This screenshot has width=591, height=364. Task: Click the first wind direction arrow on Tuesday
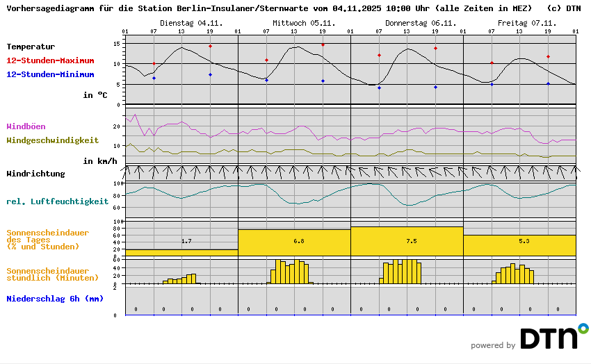pyautogui.click(x=126, y=169)
